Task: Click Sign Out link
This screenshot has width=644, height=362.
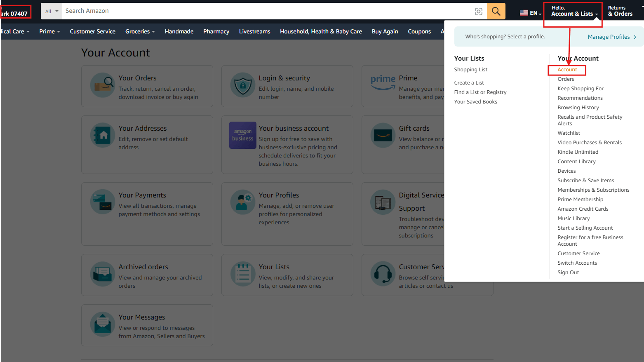Action: [x=568, y=273]
